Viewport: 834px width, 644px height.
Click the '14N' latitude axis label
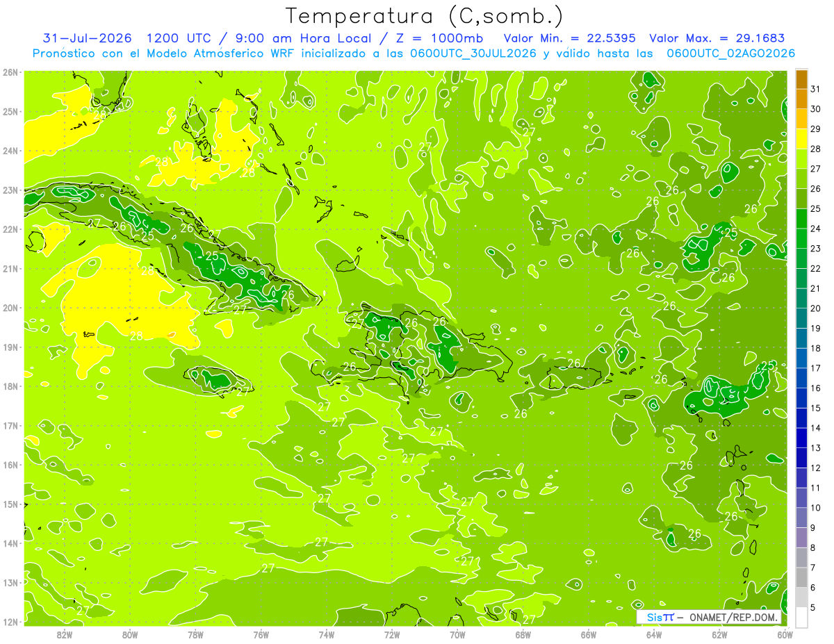(11, 543)
